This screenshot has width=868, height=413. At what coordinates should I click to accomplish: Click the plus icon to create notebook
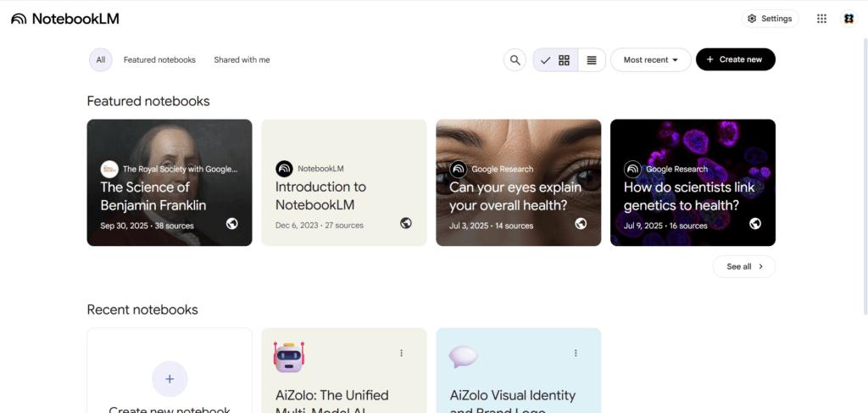[x=170, y=379]
